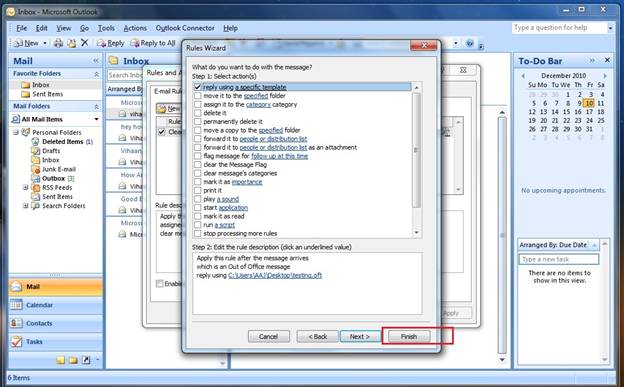Click the Folder List icon in navigation bar
The image size is (624, 387).
pyautogui.click(x=73, y=360)
